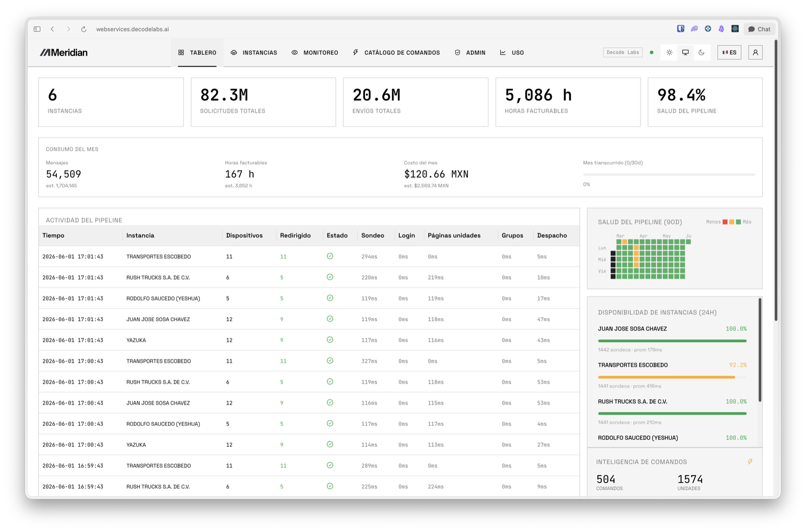Enable dark mode moon icon
The width and height of the screenshot is (806, 532).
click(x=701, y=53)
